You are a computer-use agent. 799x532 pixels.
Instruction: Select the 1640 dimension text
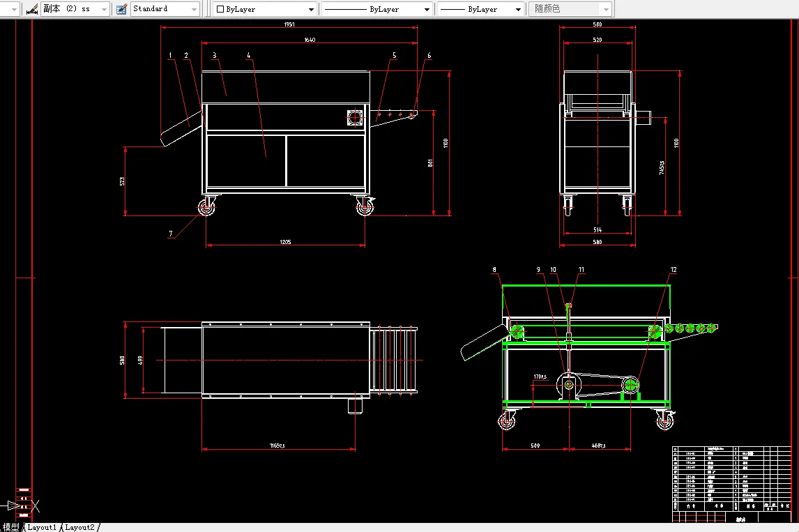(x=310, y=40)
